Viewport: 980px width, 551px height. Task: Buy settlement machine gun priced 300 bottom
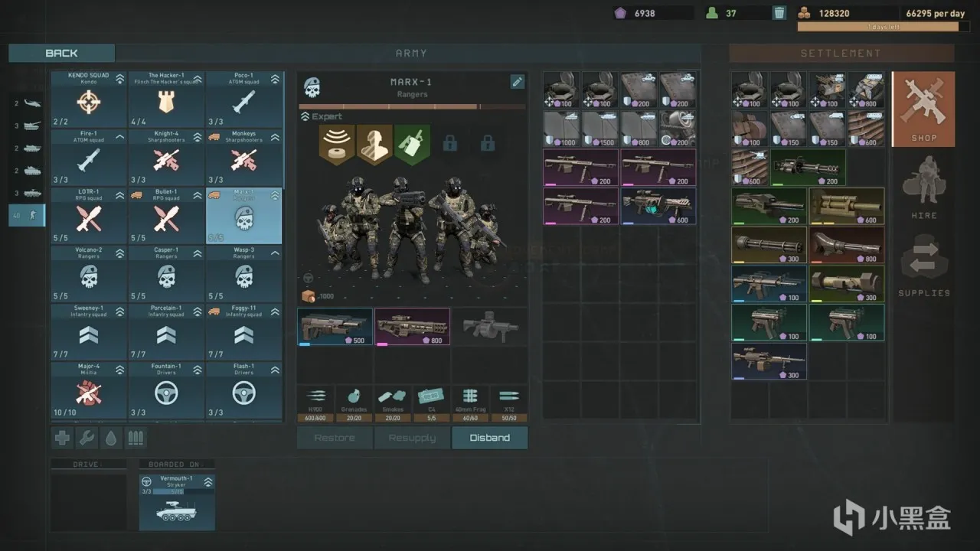[769, 361]
